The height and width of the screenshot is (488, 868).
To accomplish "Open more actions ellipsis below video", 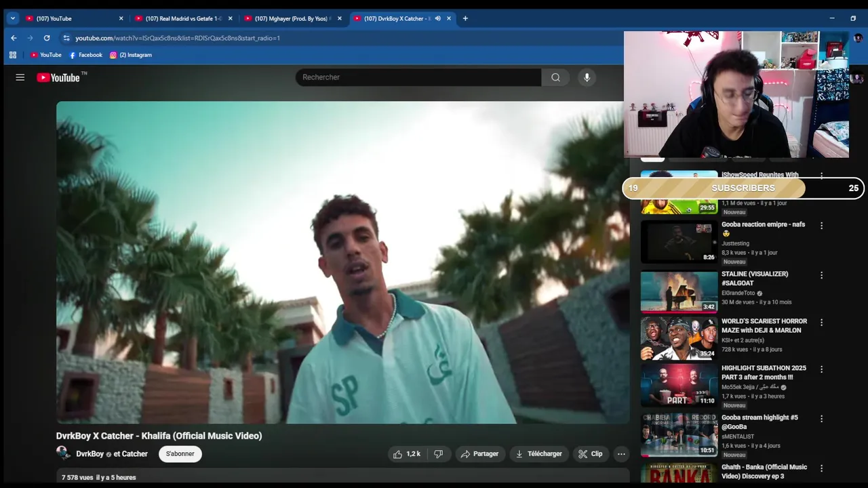I will 621,454.
